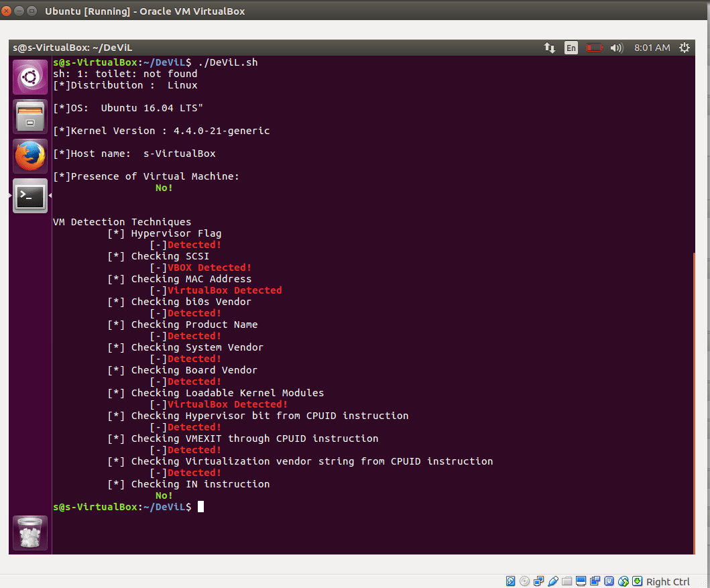
Task: Click the green 'No!' under Presence of Virtual Machine
Action: tap(164, 188)
